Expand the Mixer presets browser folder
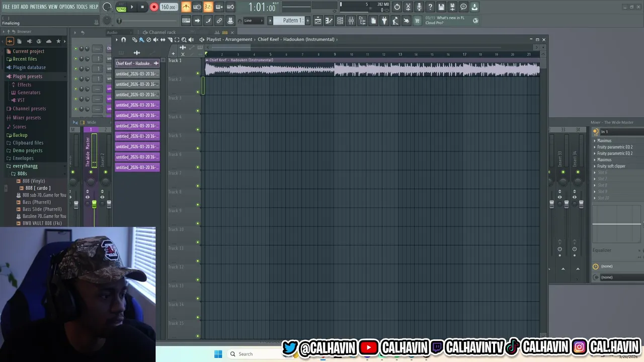 pos(27,118)
